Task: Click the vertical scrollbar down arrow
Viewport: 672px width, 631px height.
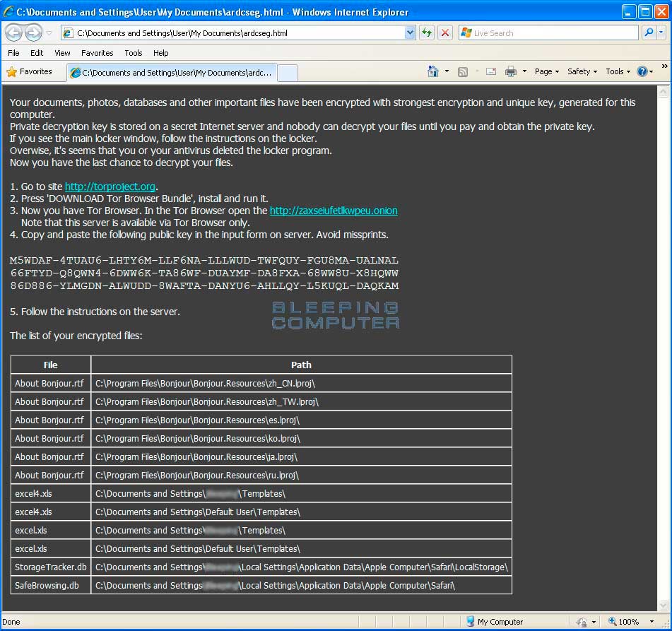Action: 663,606
